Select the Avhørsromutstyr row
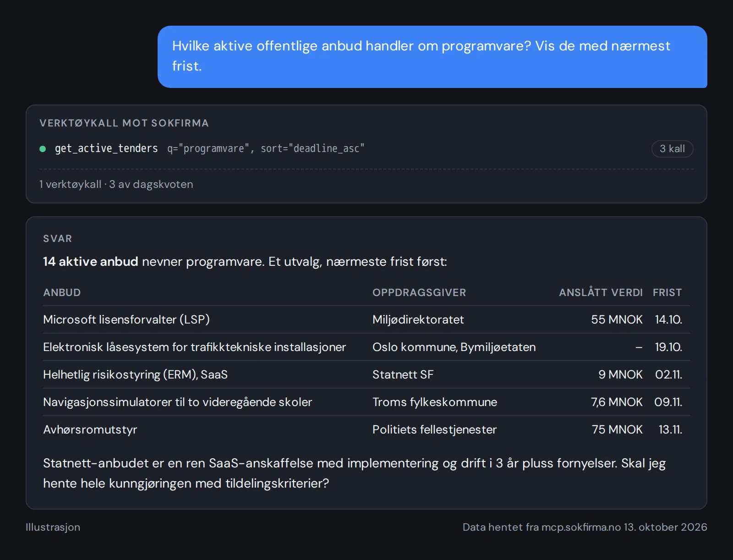The image size is (733, 560). pyautogui.click(x=366, y=429)
